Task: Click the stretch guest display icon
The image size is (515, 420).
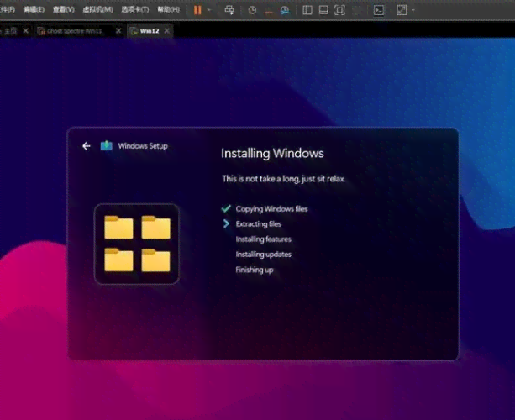Action: [x=402, y=10]
